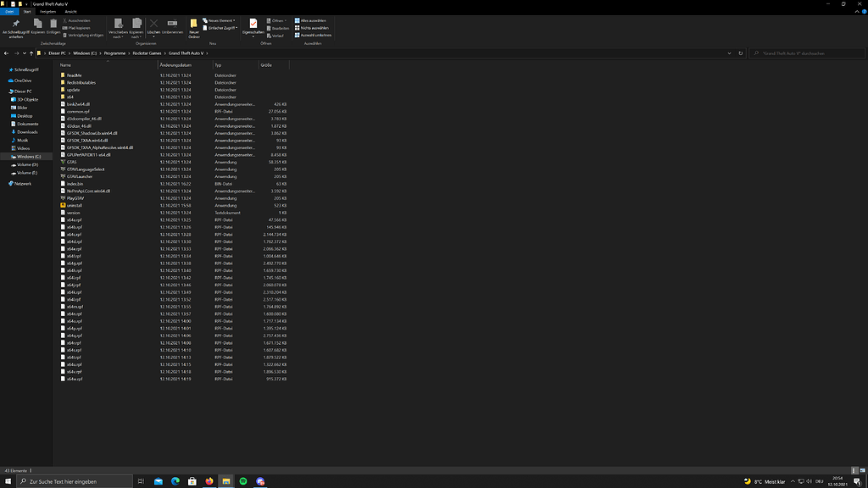
Task: Open Mail app from the taskbar
Action: coord(159,481)
